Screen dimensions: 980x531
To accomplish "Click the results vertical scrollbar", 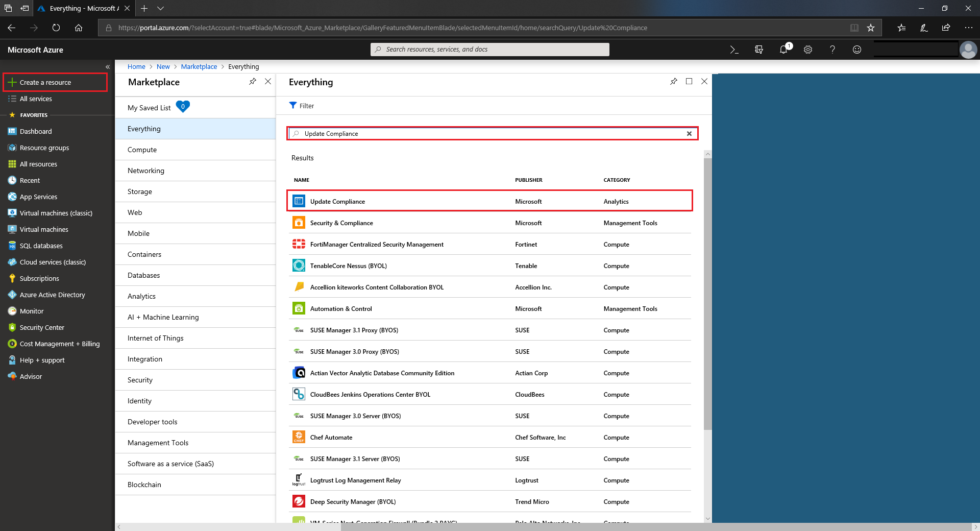I will click(707, 294).
